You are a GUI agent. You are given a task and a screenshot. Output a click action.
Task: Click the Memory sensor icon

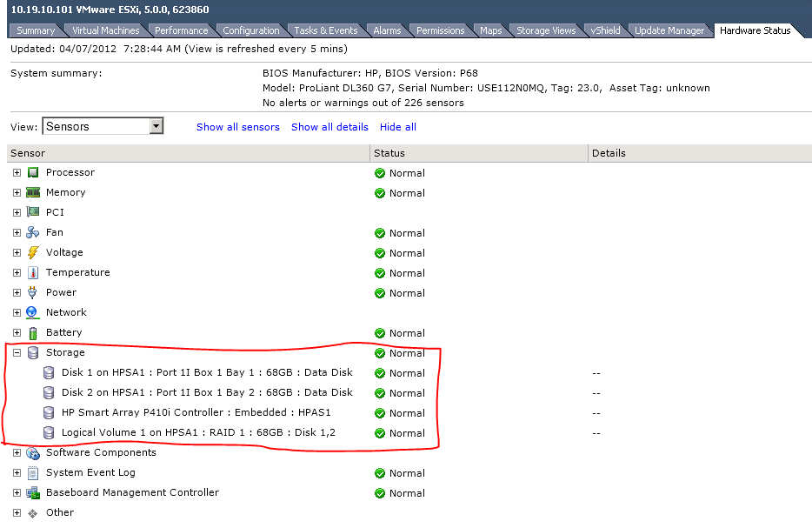point(34,192)
